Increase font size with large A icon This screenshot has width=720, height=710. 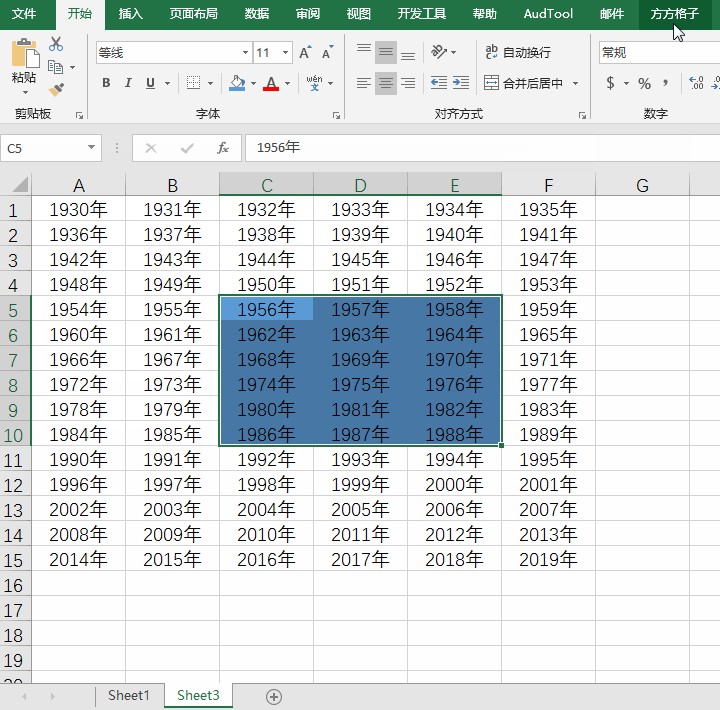pos(305,52)
